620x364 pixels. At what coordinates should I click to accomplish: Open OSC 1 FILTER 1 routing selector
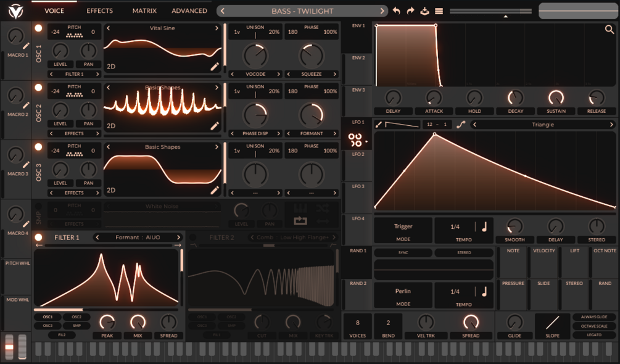[74, 74]
